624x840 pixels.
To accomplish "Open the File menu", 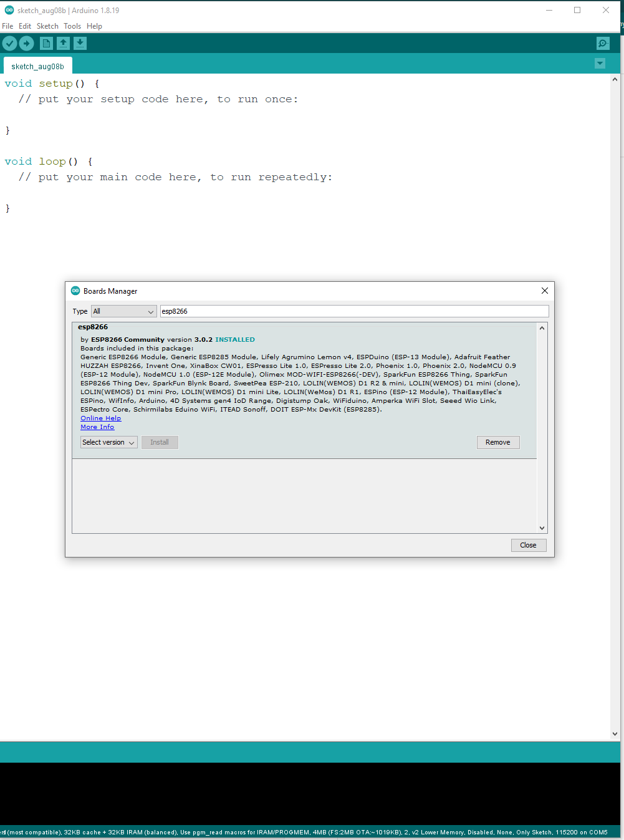I will [7, 26].
